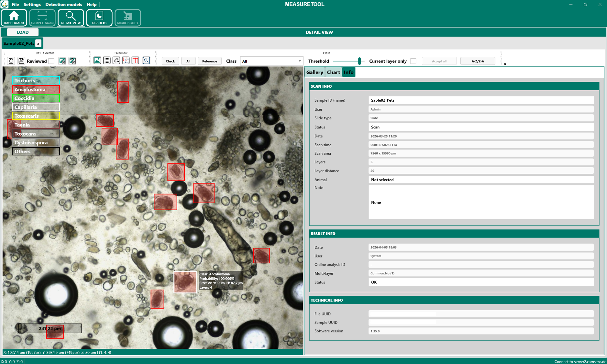Click the save result disk icon
Screen dimensions: 607x364
pos(21,61)
